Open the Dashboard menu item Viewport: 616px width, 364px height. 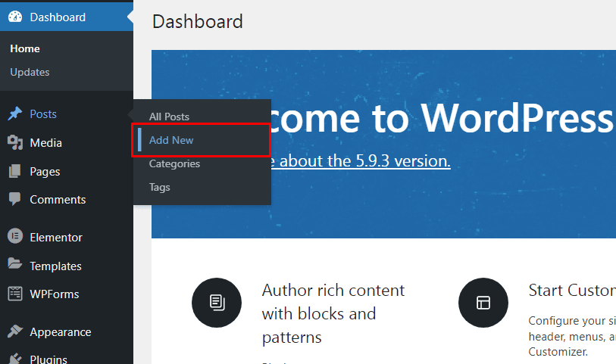[x=58, y=17]
